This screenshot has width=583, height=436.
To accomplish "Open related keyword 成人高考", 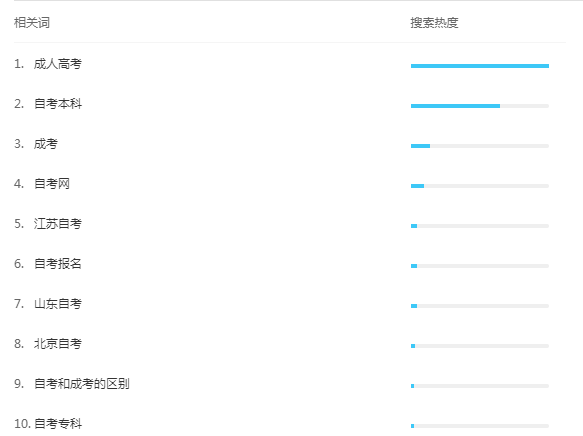I will [58, 64].
